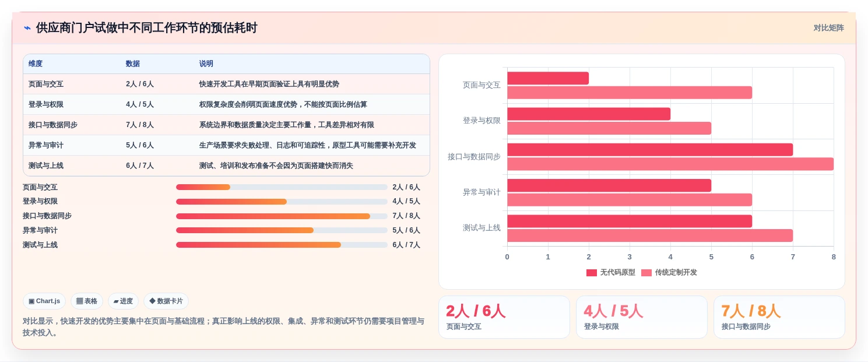
Task: Click the description starting 权限复杂度会削弱页面速度优势
Action: [283, 104]
